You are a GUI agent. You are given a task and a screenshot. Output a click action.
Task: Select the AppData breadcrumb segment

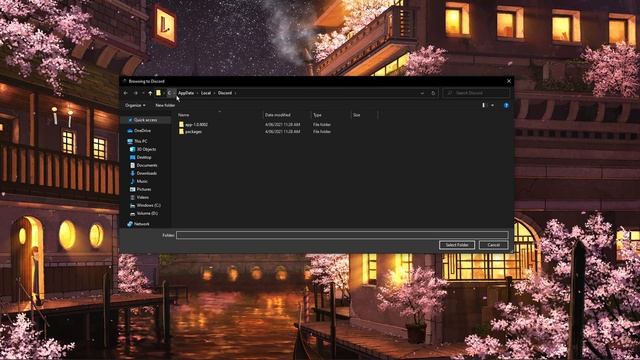click(186, 93)
